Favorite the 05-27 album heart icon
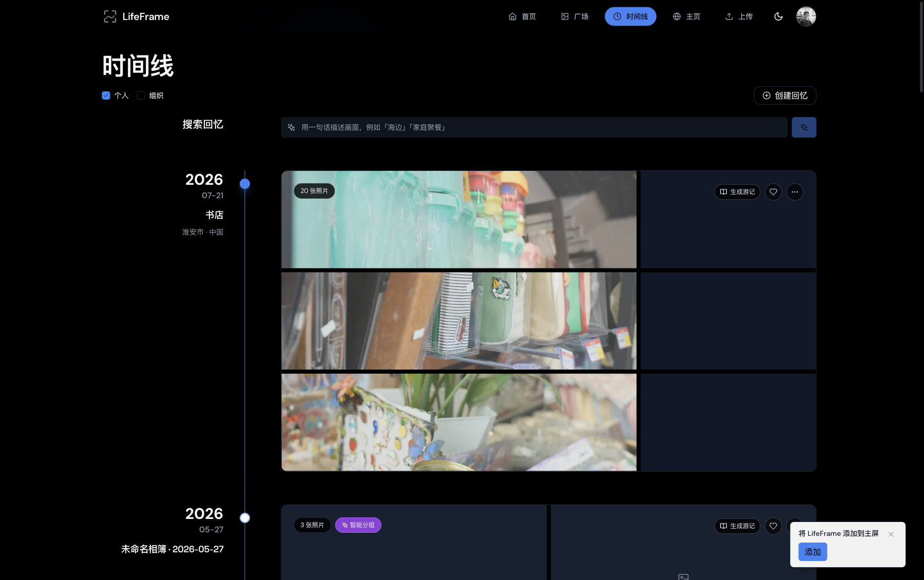The image size is (924, 580). pos(773,526)
